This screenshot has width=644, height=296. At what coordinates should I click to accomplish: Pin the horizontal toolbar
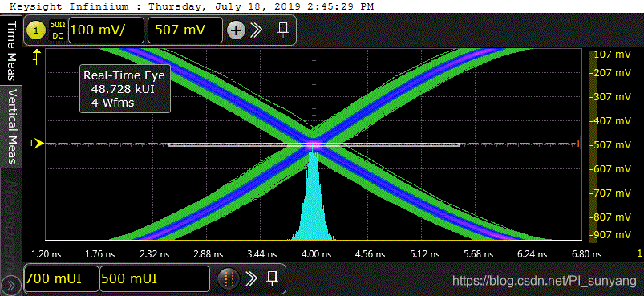pyautogui.click(x=272, y=278)
